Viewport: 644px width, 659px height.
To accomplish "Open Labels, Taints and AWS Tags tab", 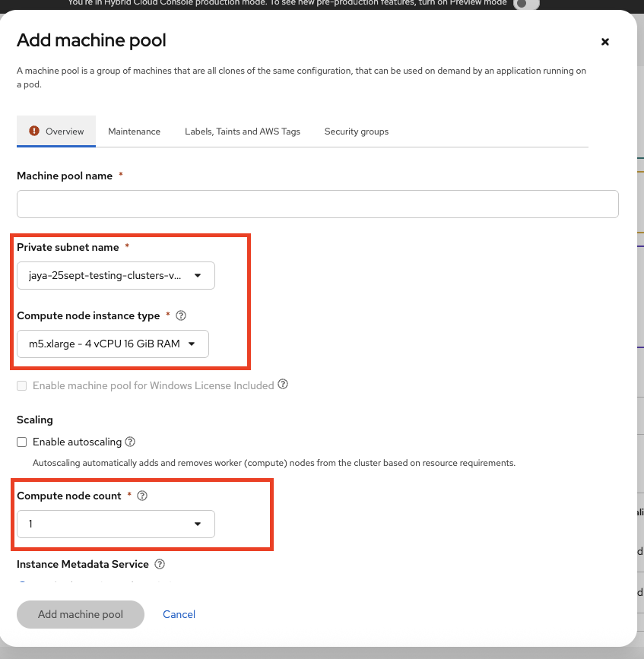I will pos(243,131).
